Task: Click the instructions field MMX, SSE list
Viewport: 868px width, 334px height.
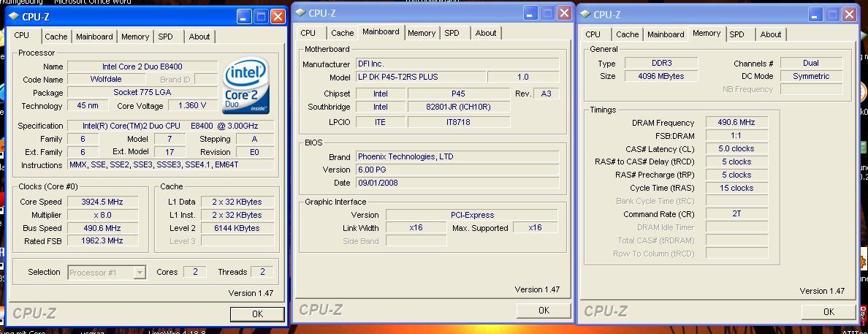Action: pyautogui.click(x=170, y=165)
